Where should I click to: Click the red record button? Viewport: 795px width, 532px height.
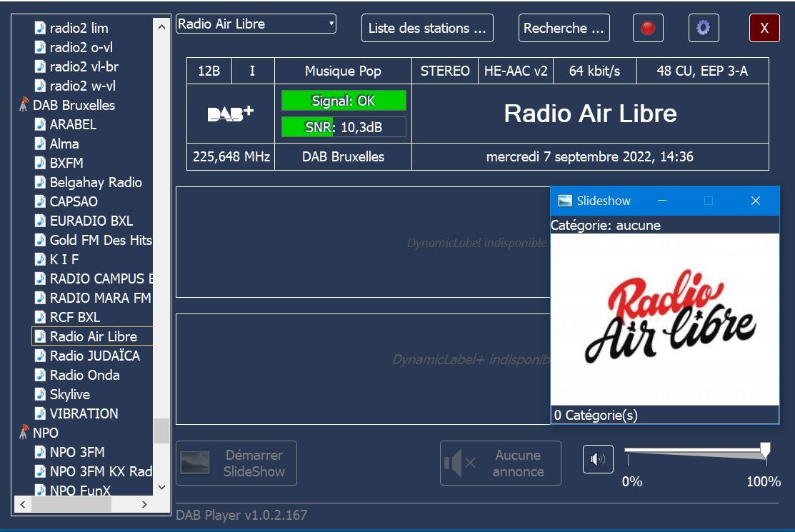tap(648, 28)
